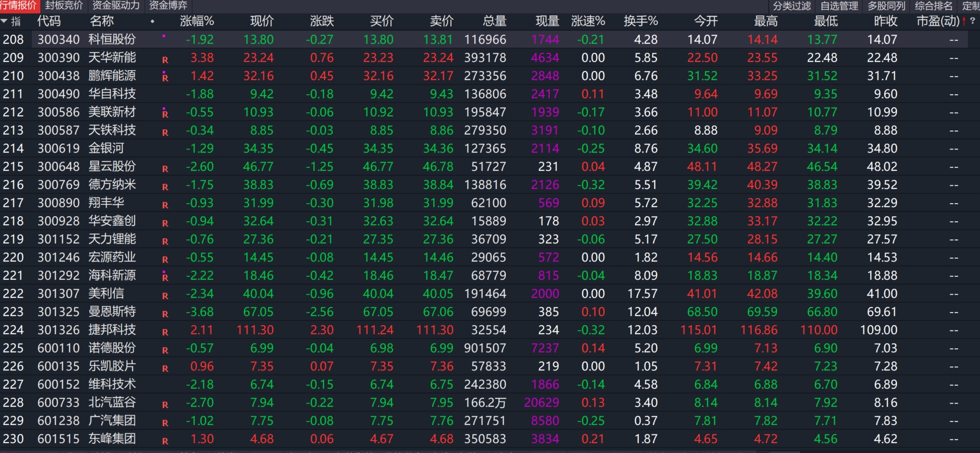This screenshot has height=453, width=980.
Task: Sort by the 最低 column header
Action: [826, 21]
